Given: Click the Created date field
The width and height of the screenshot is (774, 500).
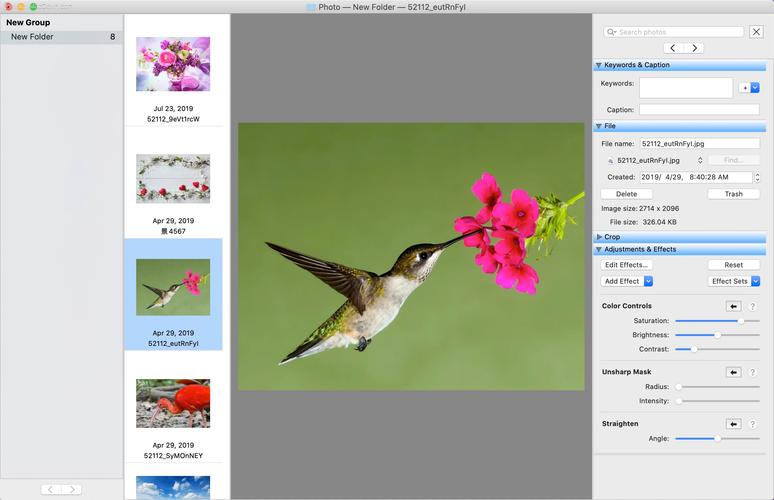Looking at the screenshot, I should pyautogui.click(x=696, y=177).
